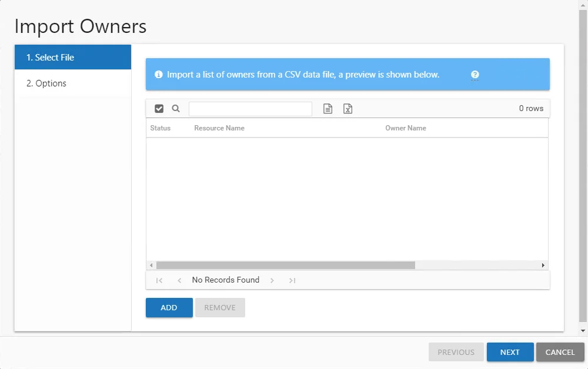Go to next page pager arrow

[x=272, y=280]
